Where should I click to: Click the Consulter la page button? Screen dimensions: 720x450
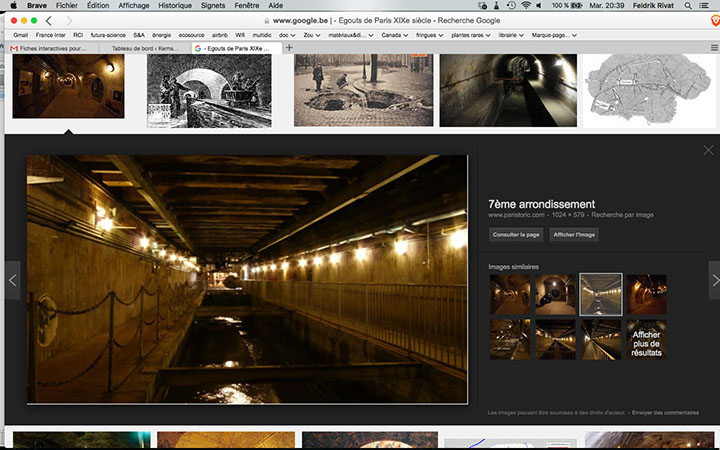[x=516, y=234]
